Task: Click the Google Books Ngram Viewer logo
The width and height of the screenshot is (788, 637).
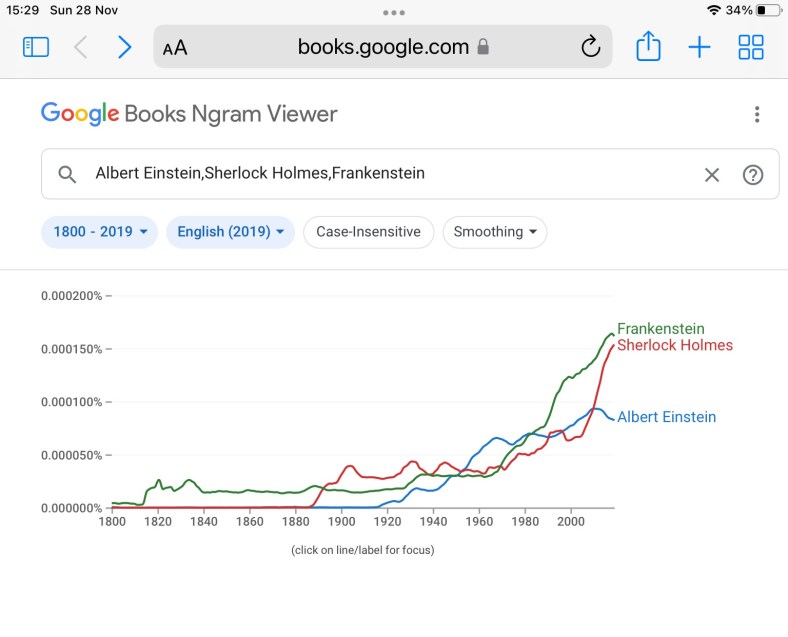Action: tap(189, 114)
